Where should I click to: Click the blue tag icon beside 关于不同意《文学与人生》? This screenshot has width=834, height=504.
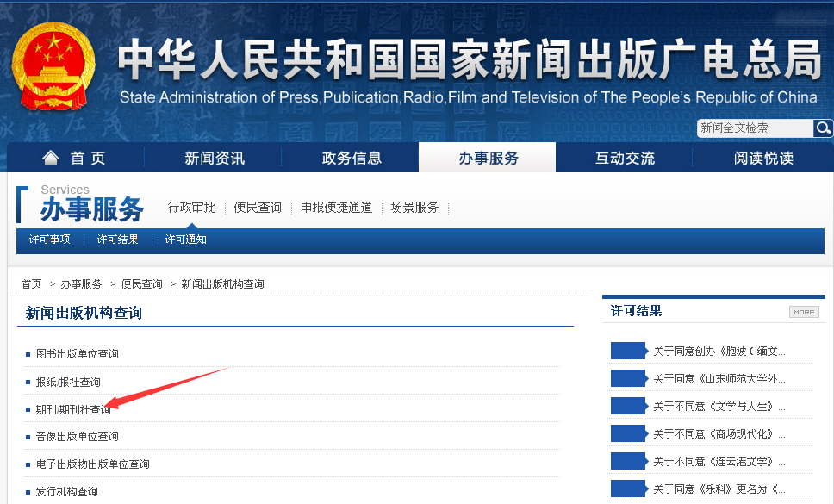tap(629, 406)
